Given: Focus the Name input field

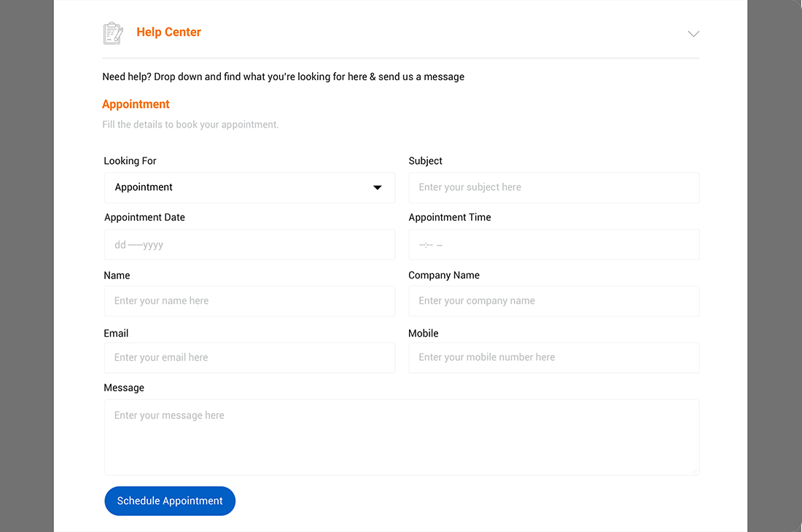Looking at the screenshot, I should [249, 301].
